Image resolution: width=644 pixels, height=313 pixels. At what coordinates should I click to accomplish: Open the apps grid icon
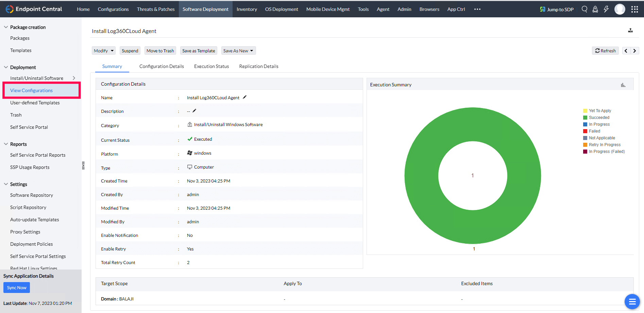point(634,9)
